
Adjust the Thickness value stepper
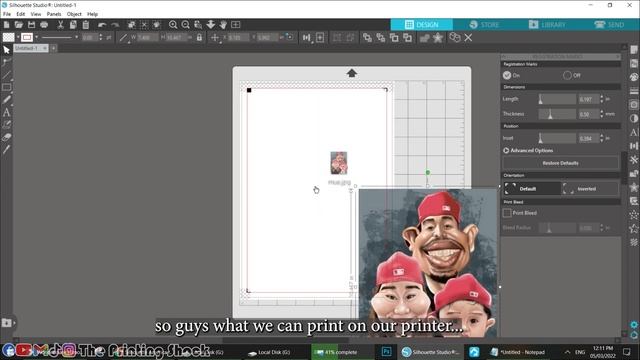602,114
